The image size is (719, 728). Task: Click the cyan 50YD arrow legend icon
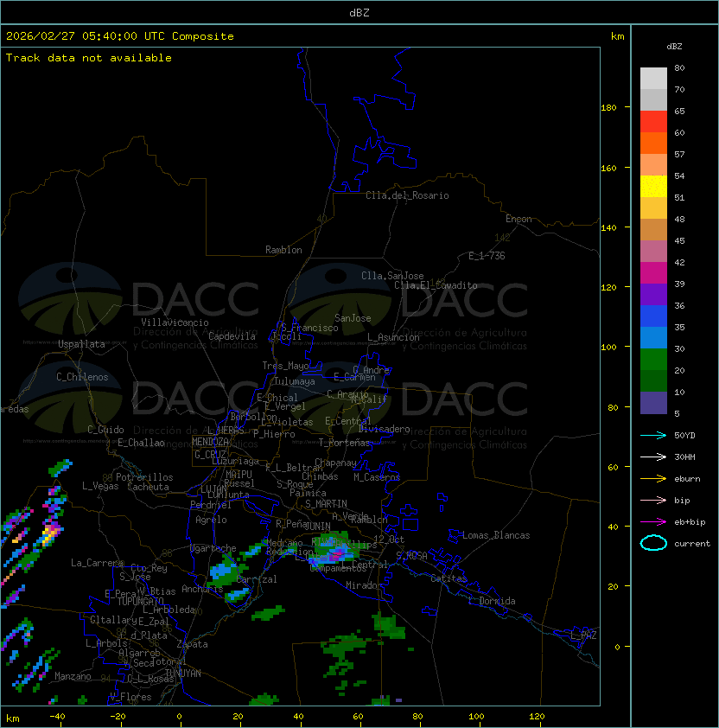[x=653, y=435]
